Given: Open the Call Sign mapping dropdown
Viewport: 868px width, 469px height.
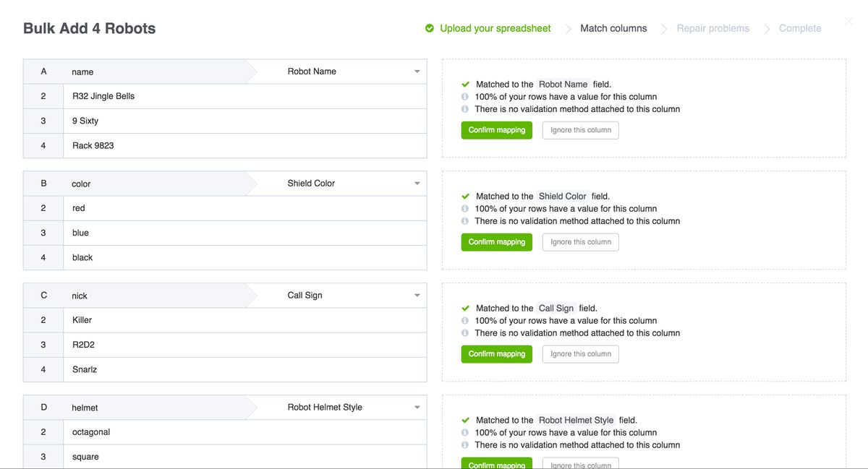Looking at the screenshot, I should tap(417, 296).
